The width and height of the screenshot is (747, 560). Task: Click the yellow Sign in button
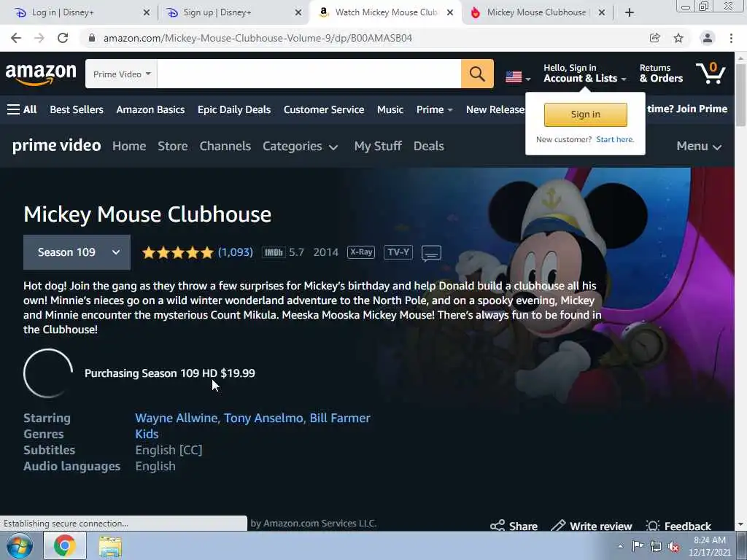tap(586, 114)
